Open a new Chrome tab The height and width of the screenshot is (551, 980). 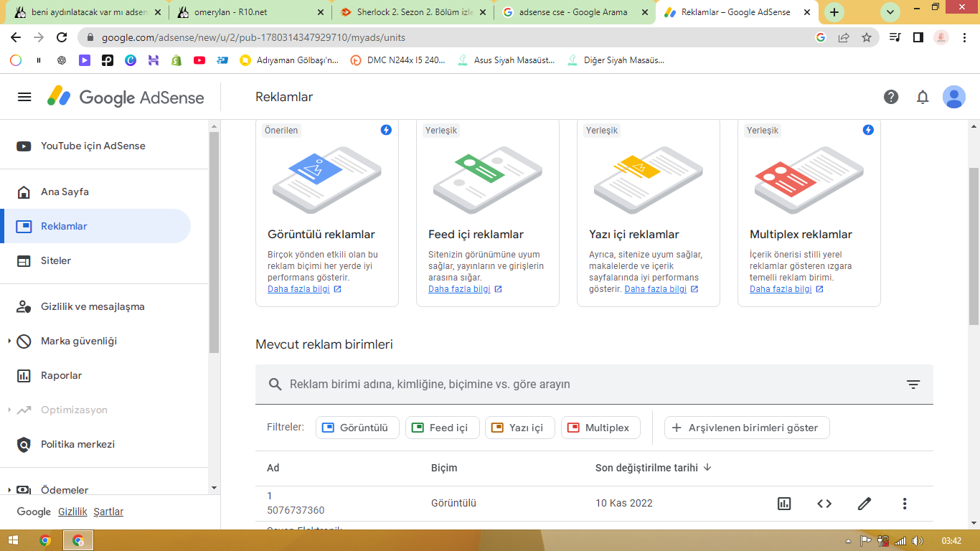834,12
